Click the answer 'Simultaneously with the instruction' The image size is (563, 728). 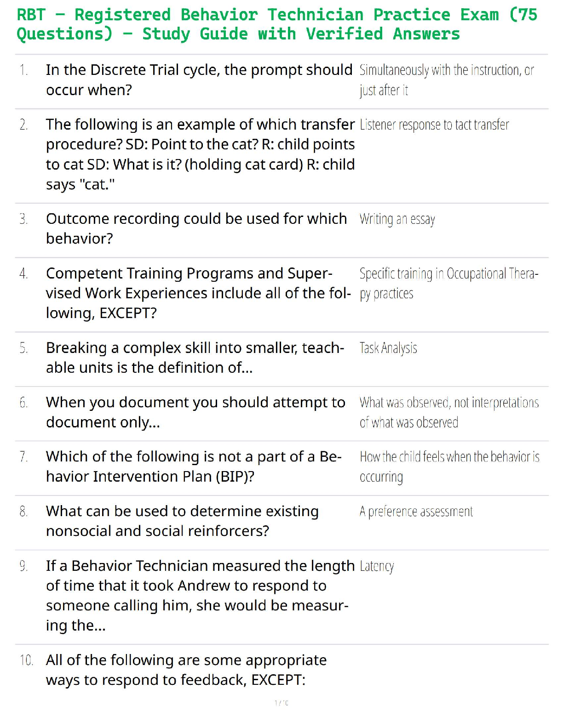(x=446, y=80)
